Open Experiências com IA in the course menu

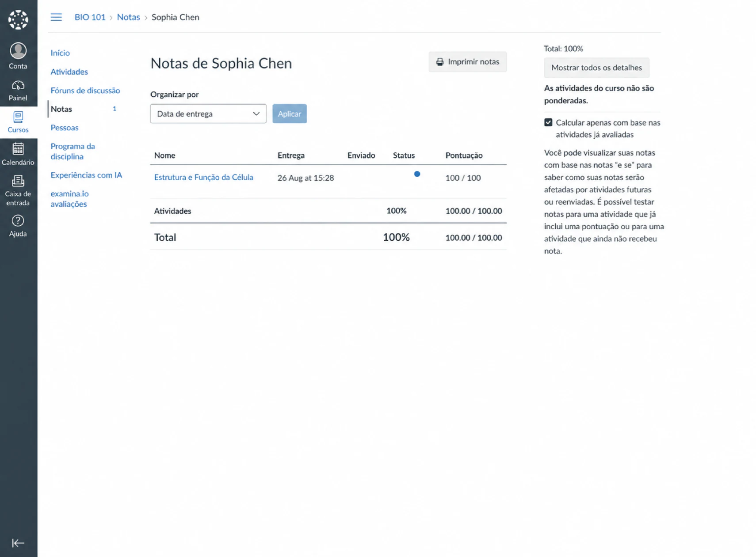86,175
